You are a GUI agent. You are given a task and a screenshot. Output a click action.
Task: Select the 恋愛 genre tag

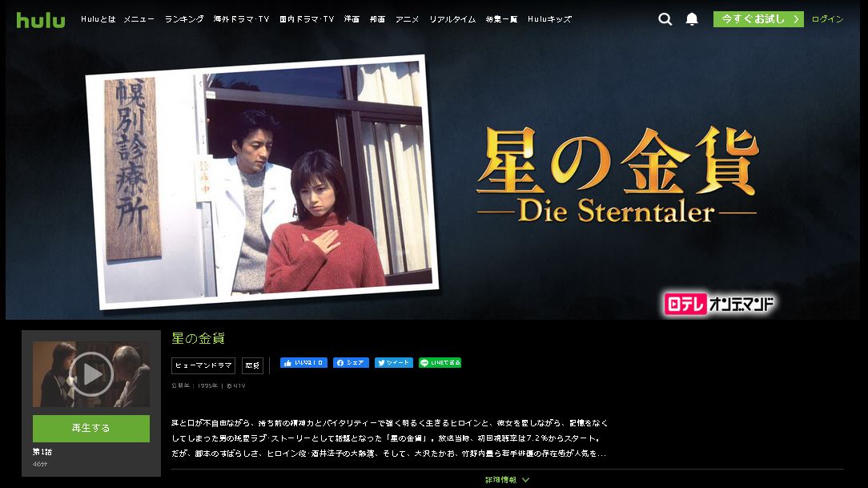252,365
